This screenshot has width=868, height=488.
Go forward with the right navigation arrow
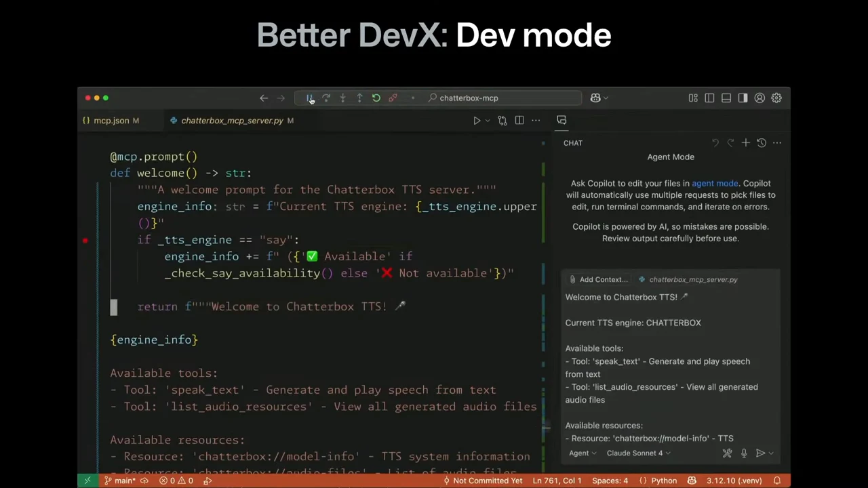click(281, 98)
